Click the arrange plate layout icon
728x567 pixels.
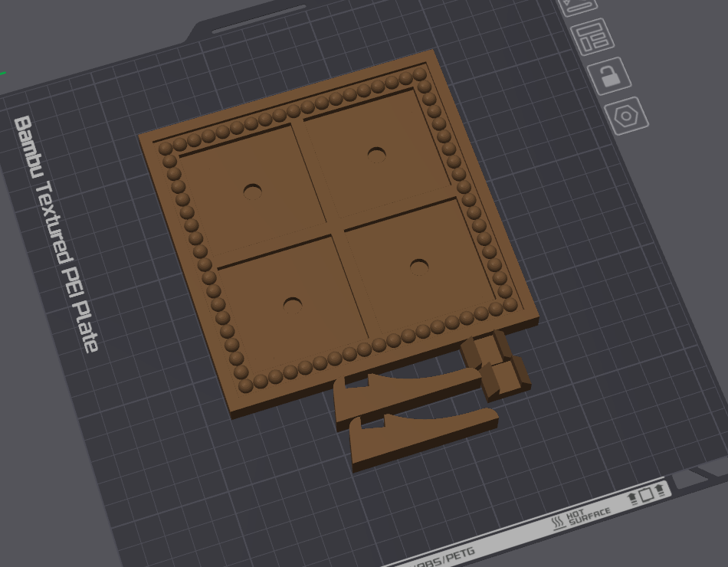594,37
